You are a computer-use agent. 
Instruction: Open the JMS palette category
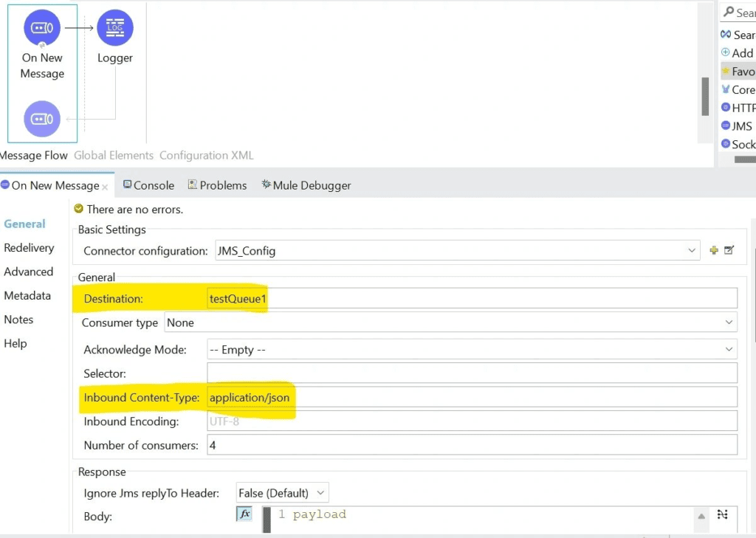(x=736, y=125)
